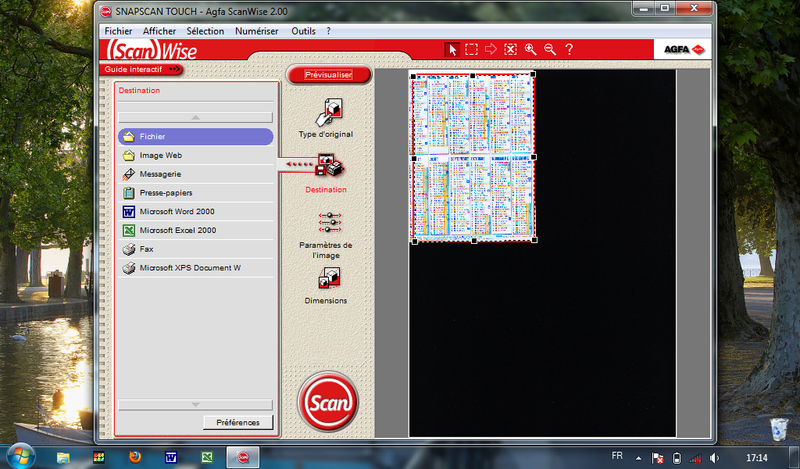Select the arrow pointer tool
This screenshot has width=800, height=469.
click(x=452, y=50)
